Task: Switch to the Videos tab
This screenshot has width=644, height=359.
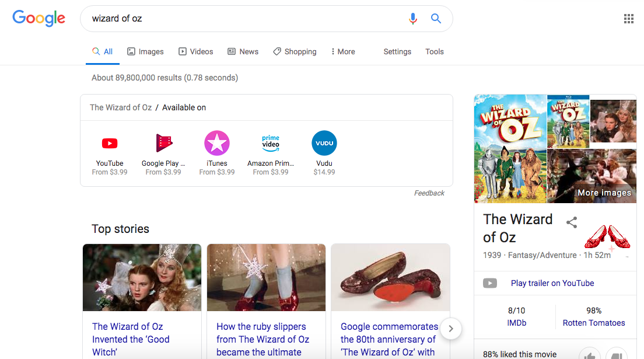Action: (x=196, y=52)
